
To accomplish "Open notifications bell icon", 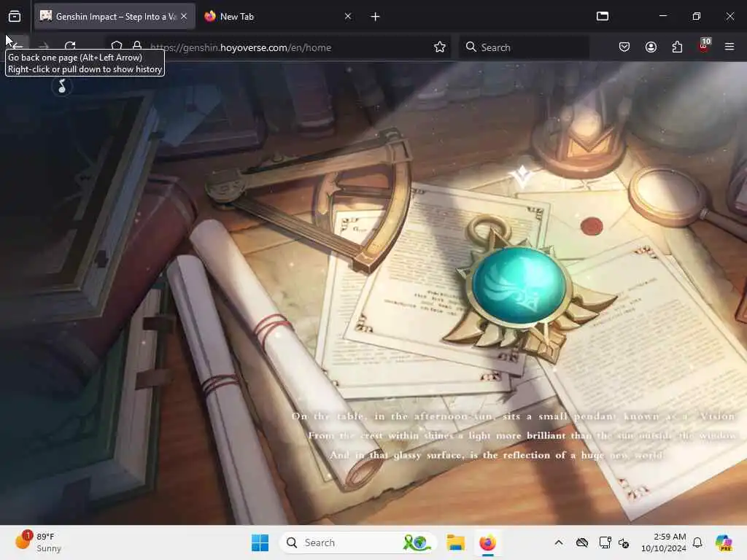I will tap(697, 542).
